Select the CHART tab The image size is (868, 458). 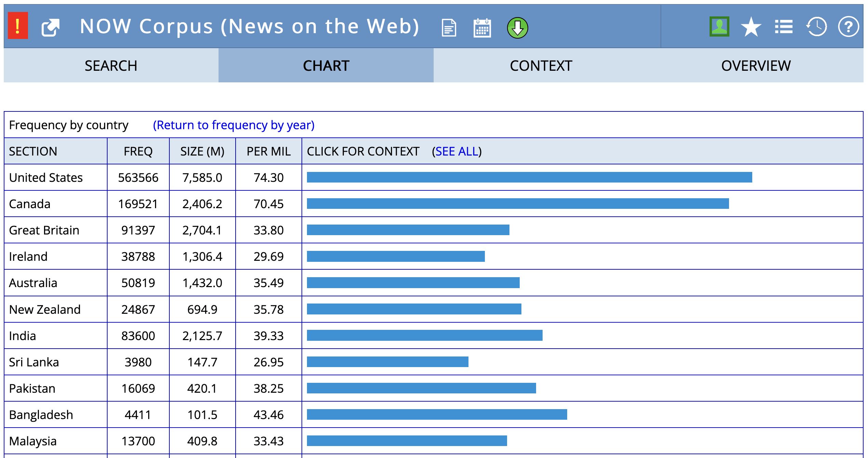326,66
